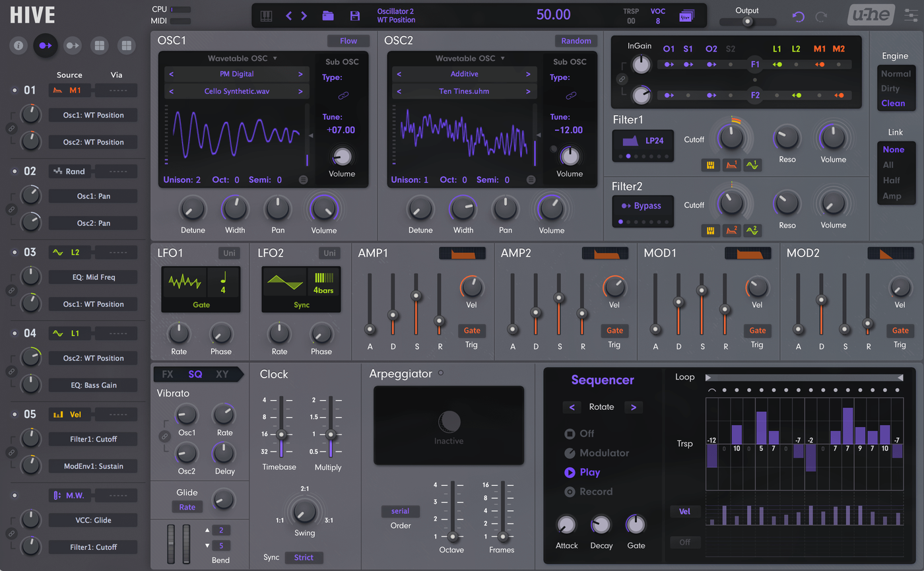Click the OSC2 Random button

(576, 41)
